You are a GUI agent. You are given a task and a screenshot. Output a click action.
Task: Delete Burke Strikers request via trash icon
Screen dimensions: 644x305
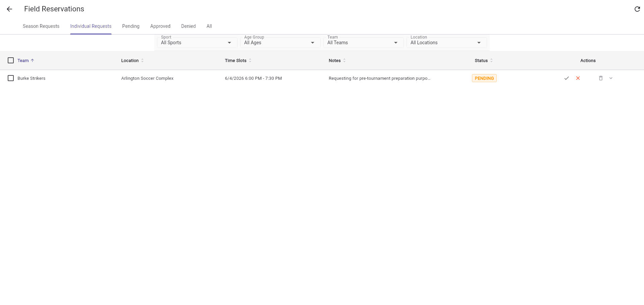click(601, 78)
